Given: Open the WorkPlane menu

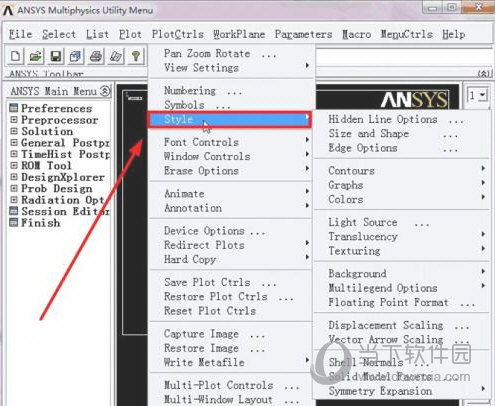Looking at the screenshot, I should click(x=239, y=34).
